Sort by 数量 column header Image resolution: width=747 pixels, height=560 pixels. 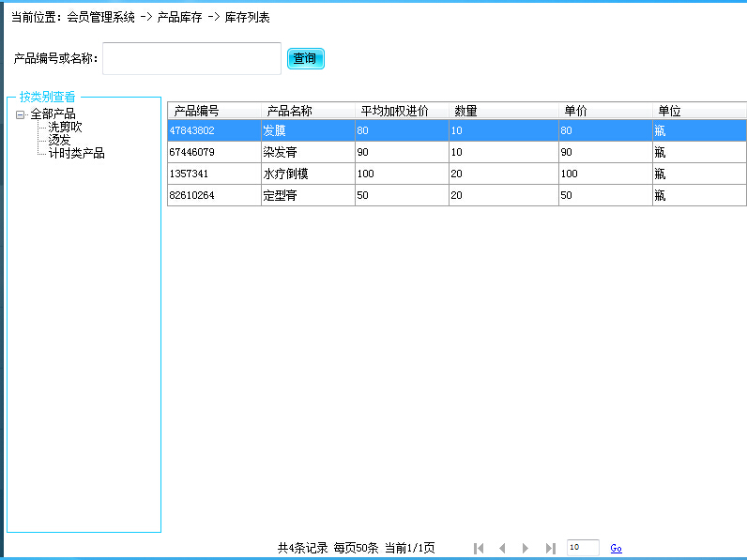tap(503, 111)
